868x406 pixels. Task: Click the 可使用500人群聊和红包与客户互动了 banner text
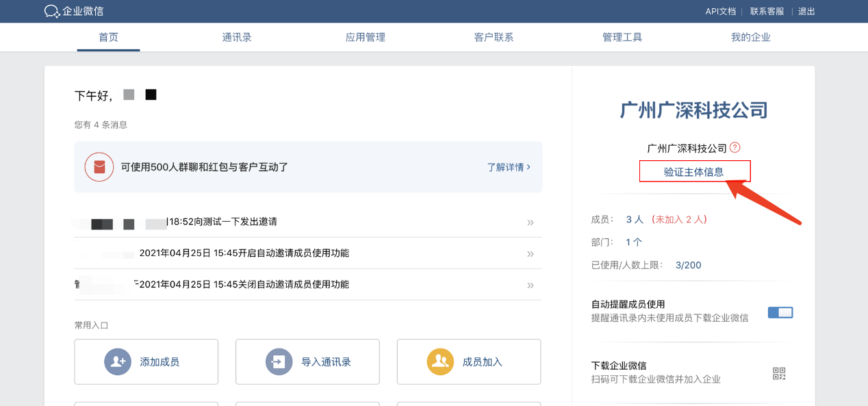pos(204,167)
